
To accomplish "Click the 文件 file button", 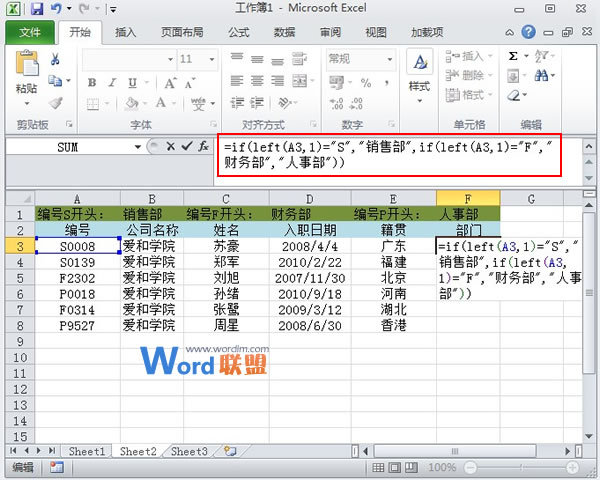I will pyautogui.click(x=30, y=32).
